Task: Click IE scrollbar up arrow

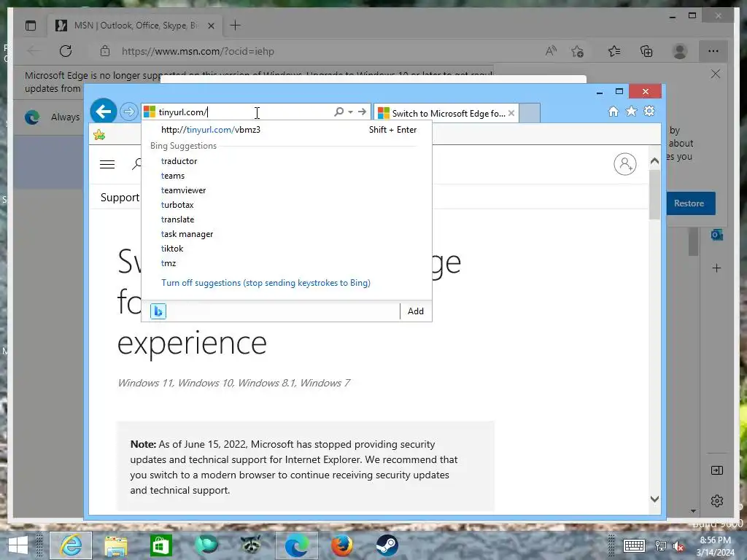Action: (654, 161)
